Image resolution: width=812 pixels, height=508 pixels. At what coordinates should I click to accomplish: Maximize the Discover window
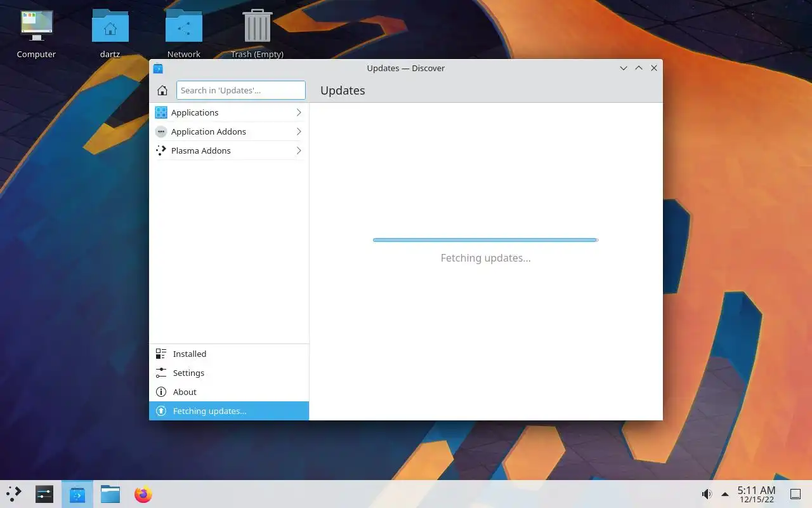point(639,68)
